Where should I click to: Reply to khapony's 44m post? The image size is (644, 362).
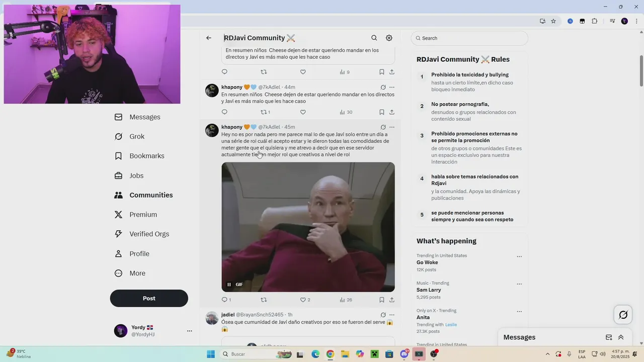point(224,112)
